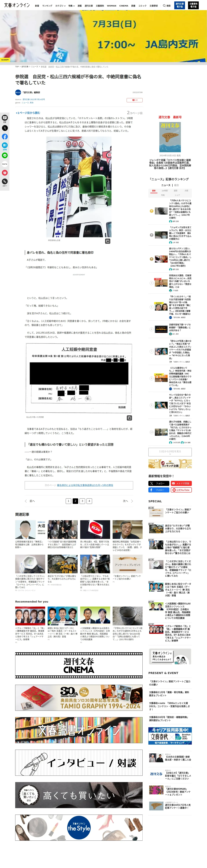Open 週刊文春 in the top navigation
207x868 pixels.
[89, 6]
